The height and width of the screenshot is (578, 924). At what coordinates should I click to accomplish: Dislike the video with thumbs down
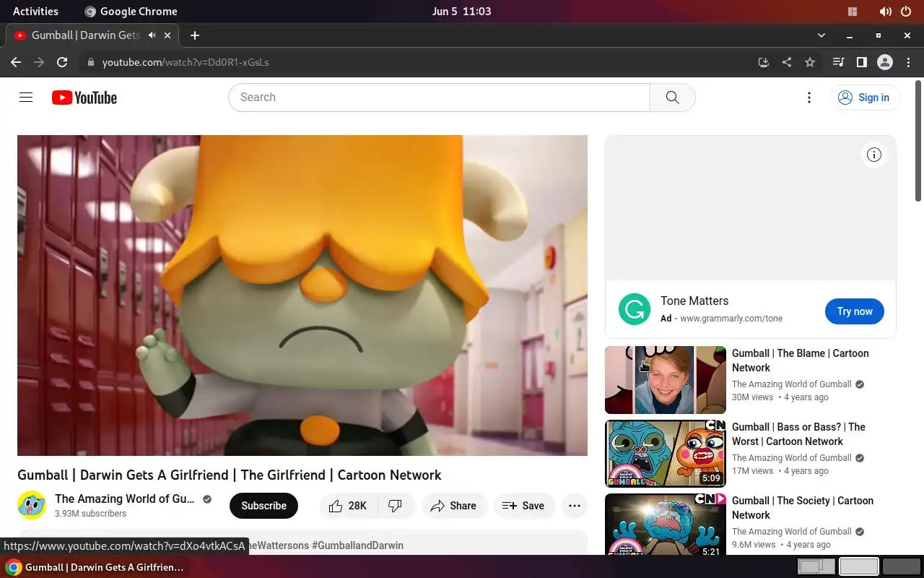pos(396,506)
